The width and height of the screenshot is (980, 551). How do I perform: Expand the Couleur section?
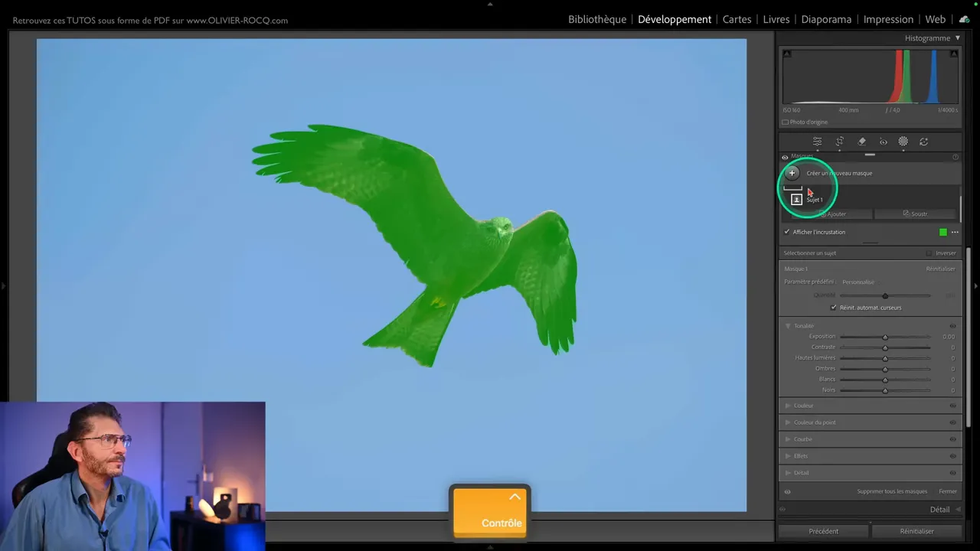(788, 406)
